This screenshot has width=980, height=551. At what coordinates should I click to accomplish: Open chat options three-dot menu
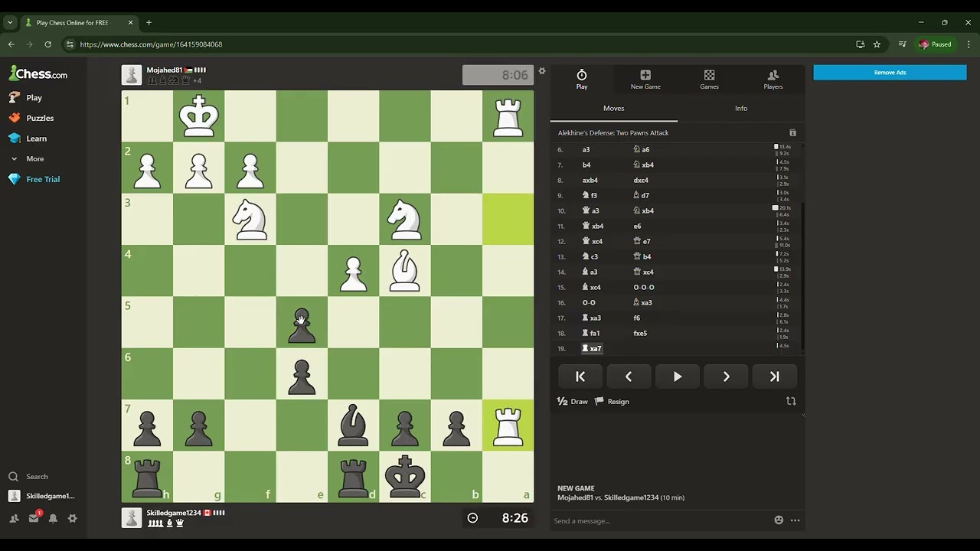tap(795, 520)
